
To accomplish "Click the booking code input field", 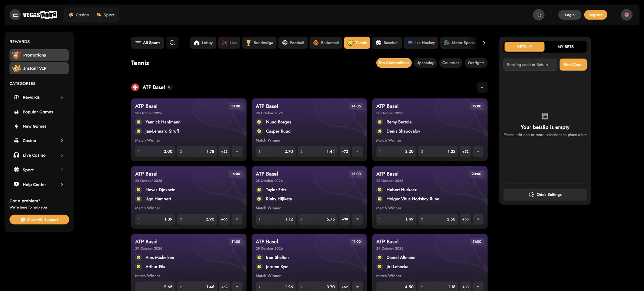I will pyautogui.click(x=530, y=65).
